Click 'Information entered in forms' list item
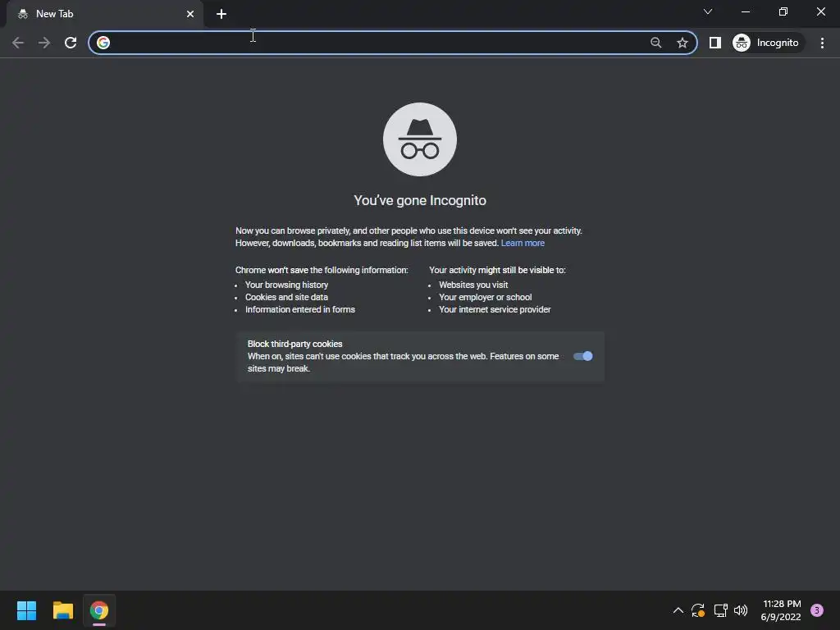Image resolution: width=840 pixels, height=630 pixels. point(300,309)
